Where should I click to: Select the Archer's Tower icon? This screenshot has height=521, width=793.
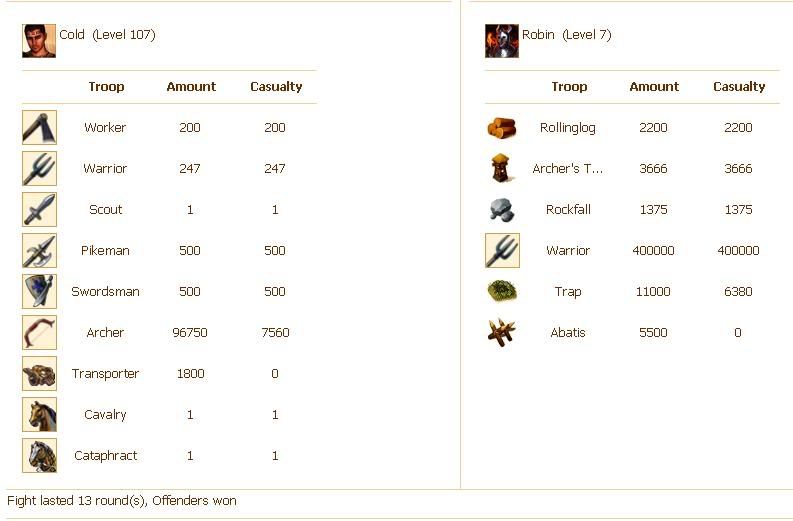coord(502,169)
